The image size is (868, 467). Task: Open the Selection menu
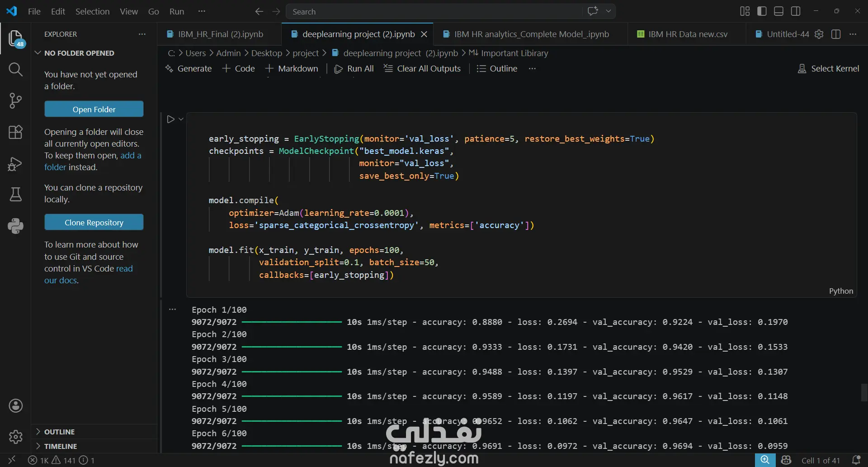tap(92, 11)
